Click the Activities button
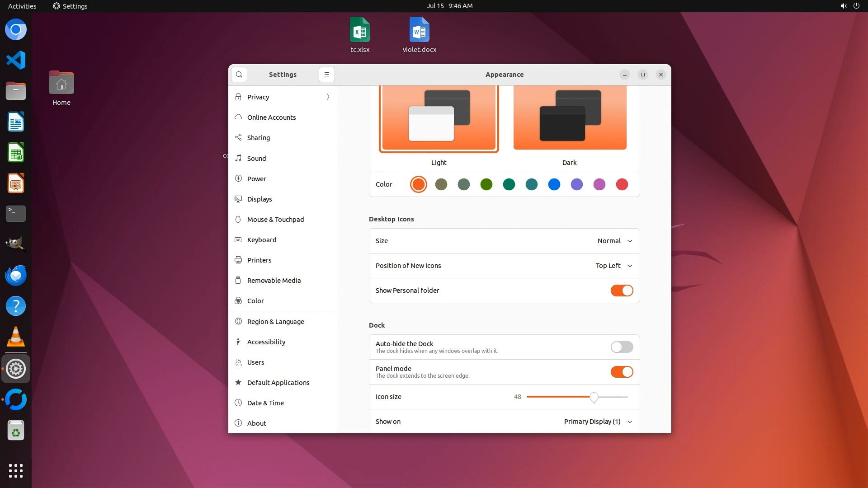 point(22,6)
